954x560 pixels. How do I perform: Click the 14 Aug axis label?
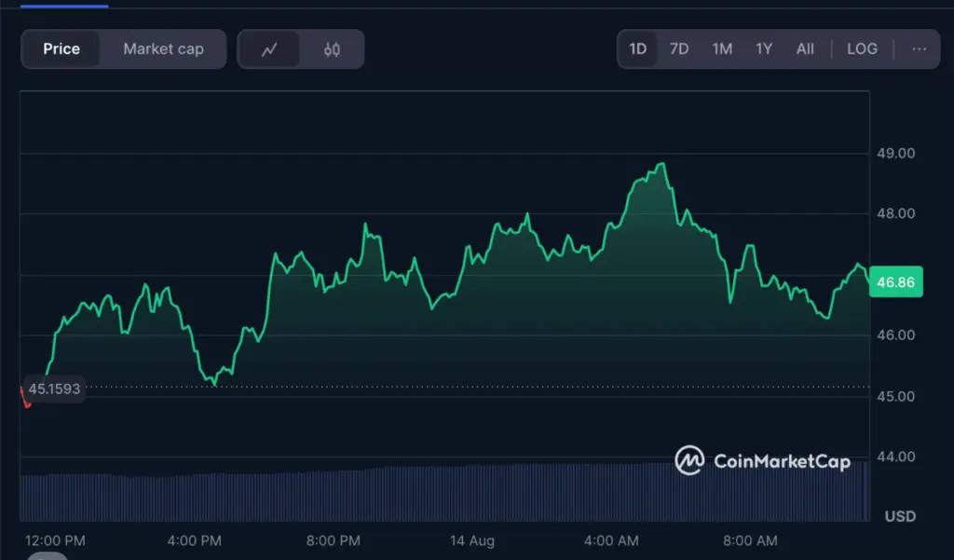(x=471, y=540)
